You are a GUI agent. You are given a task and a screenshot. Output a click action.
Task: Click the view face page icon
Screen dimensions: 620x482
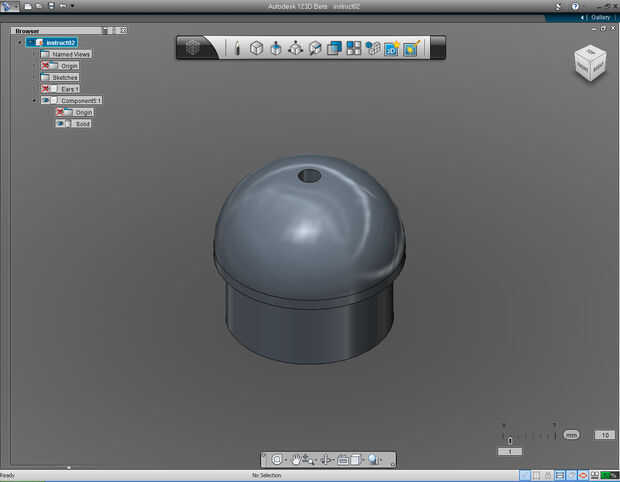pos(355,459)
